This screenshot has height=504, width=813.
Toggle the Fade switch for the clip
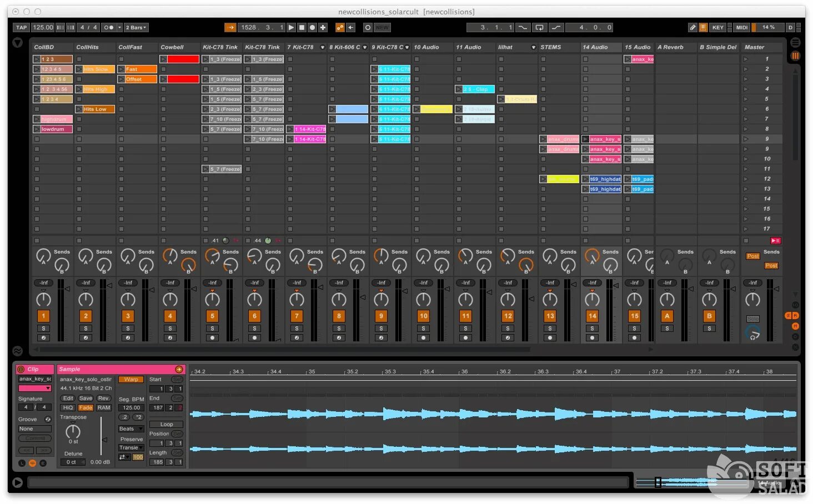click(86, 407)
